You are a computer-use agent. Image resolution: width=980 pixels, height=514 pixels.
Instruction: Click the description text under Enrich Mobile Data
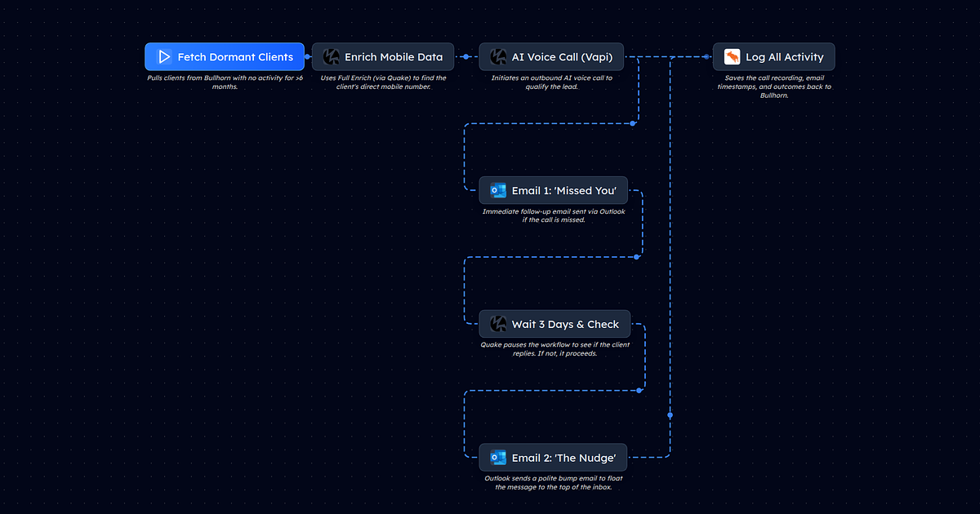(383, 82)
